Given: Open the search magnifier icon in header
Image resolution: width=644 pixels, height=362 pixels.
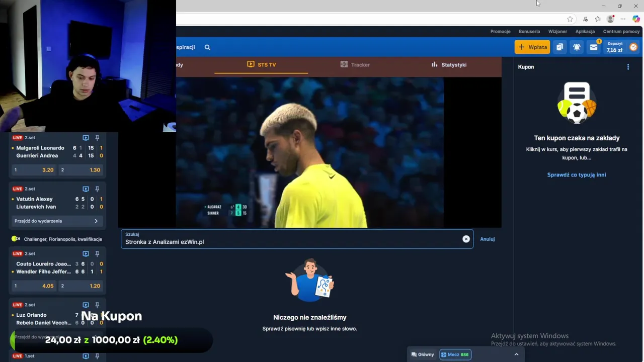Looking at the screenshot, I should pos(207,47).
